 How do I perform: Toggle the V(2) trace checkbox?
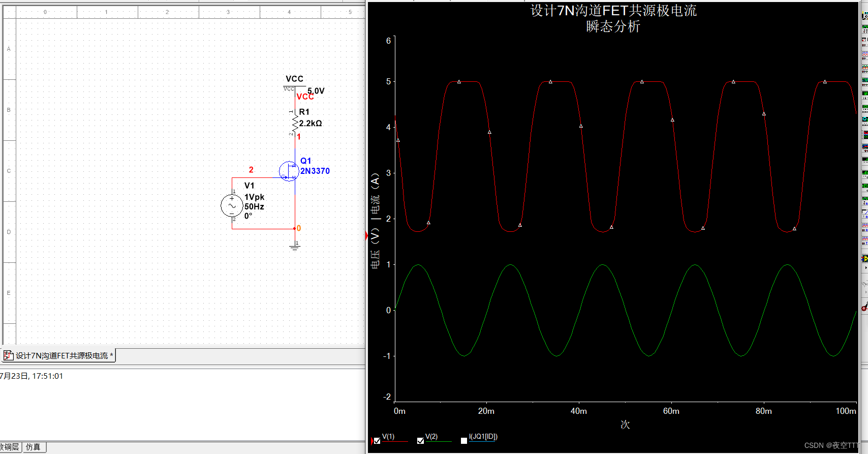pyautogui.click(x=420, y=441)
